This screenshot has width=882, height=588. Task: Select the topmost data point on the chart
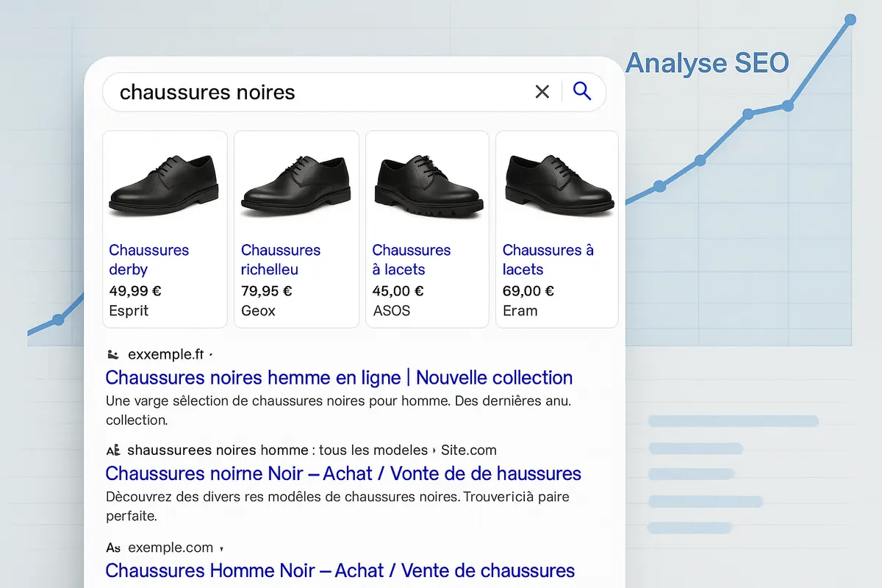pos(850,20)
